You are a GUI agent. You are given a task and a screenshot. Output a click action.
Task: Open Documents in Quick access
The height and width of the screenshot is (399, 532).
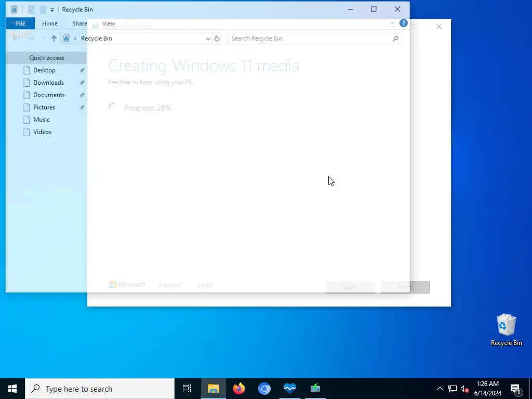(49, 95)
